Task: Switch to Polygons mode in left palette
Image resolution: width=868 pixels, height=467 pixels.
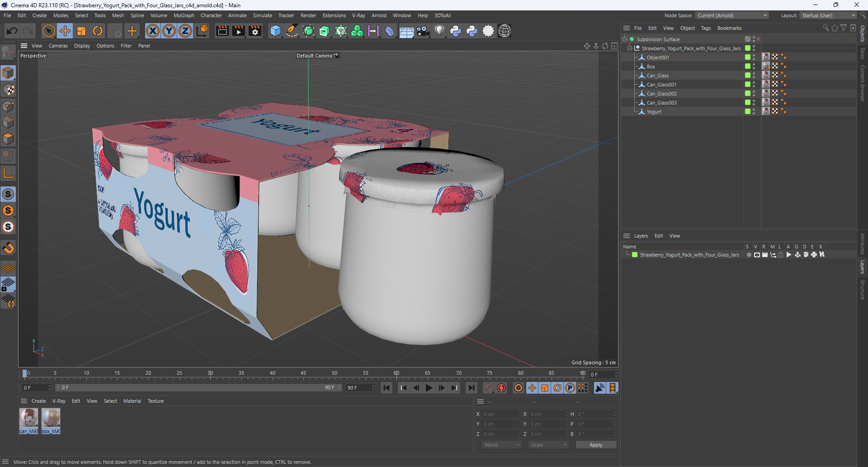Action: point(8,139)
